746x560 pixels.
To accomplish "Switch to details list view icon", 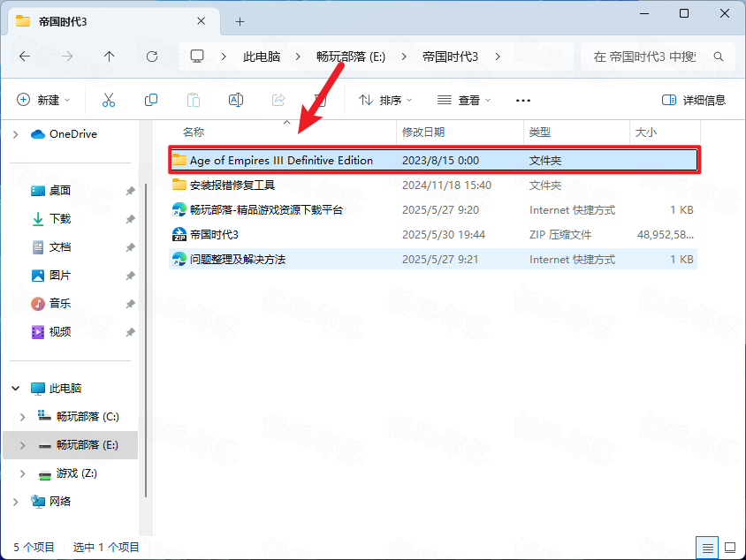I will [707, 548].
